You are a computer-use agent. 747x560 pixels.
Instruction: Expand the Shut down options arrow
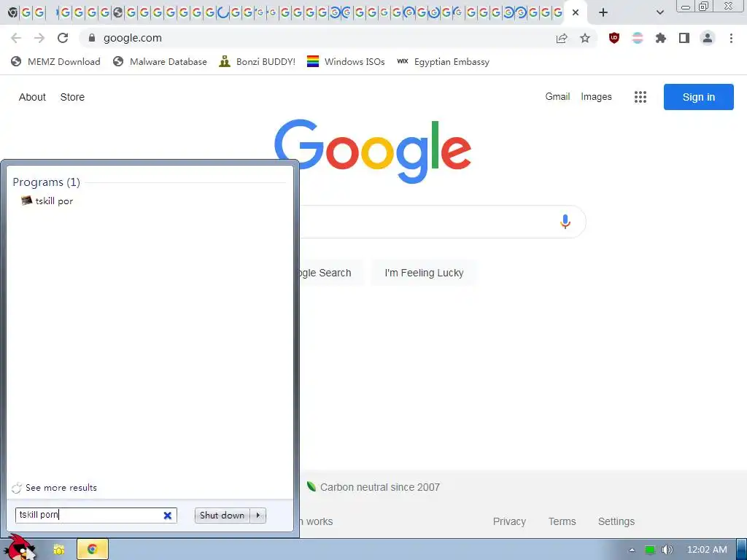coord(258,516)
